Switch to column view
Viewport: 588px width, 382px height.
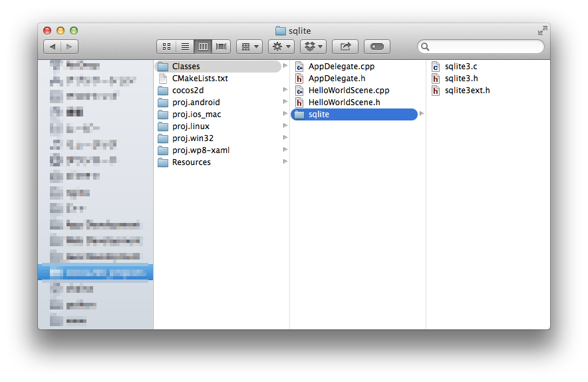tap(203, 47)
